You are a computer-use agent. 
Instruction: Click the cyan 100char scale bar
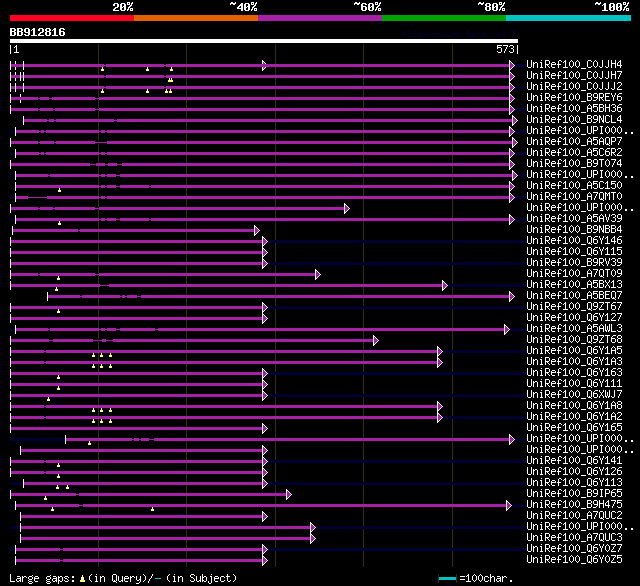[447, 578]
